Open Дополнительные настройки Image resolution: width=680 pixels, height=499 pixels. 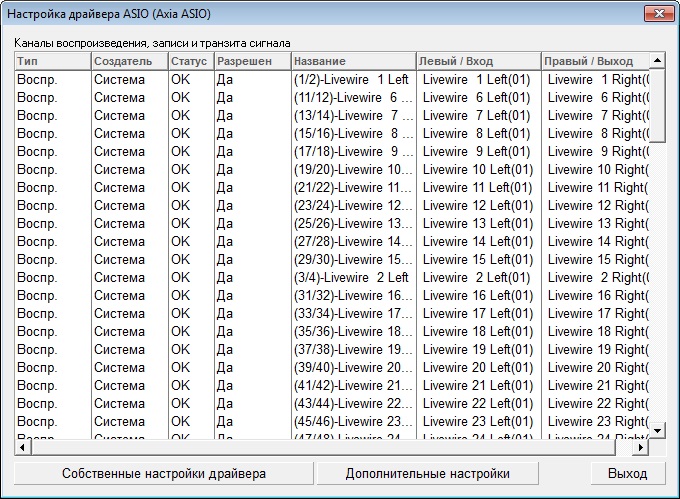point(428,473)
